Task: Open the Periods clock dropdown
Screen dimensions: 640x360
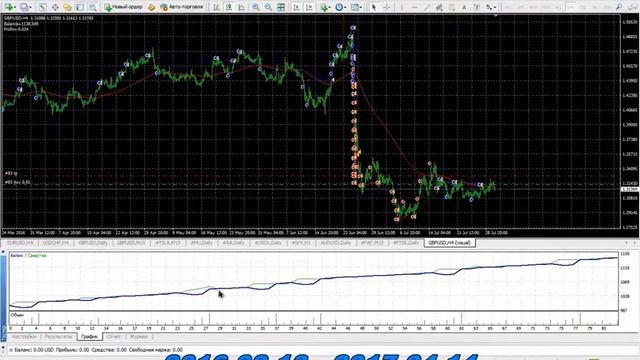Action: 340,7
